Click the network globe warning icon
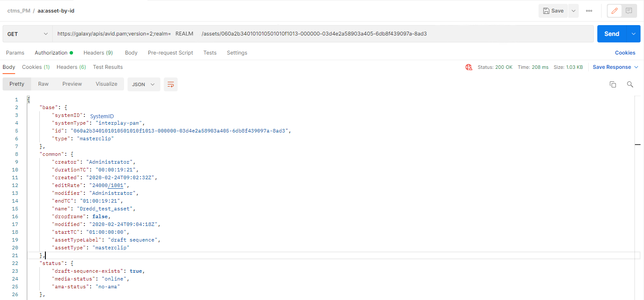Viewport: 644px width, 300px height. pyautogui.click(x=469, y=67)
